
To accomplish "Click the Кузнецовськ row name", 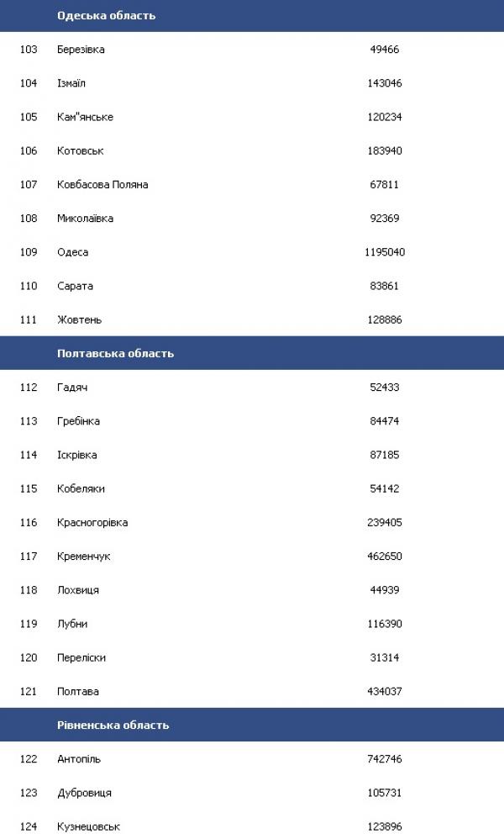I will coord(88,826).
